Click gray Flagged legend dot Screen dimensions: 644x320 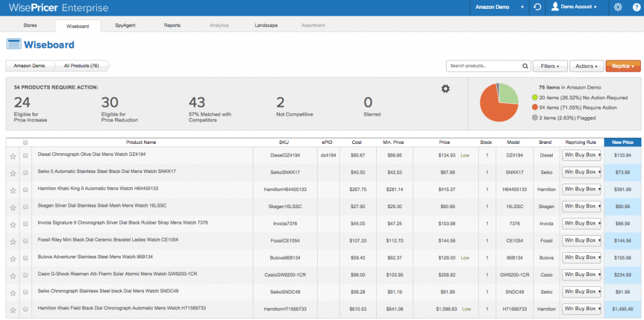(x=535, y=118)
